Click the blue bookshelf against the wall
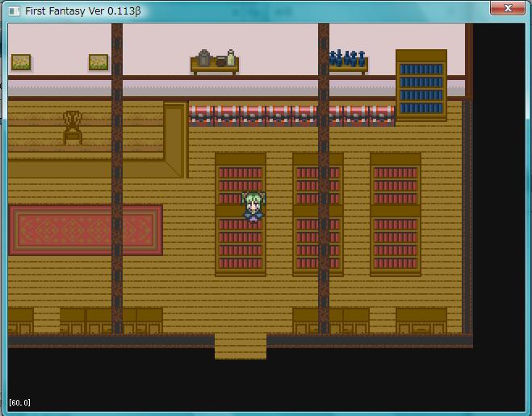 pyautogui.click(x=421, y=86)
